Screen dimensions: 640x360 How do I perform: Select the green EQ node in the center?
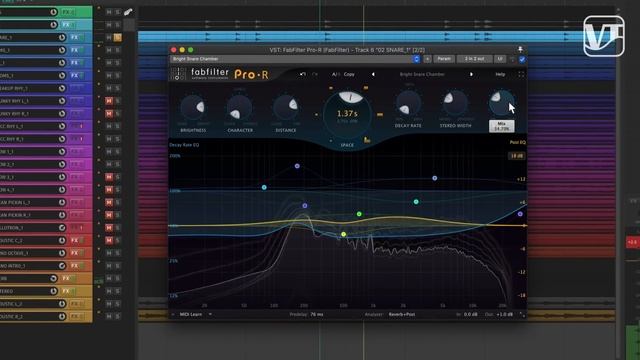point(359,214)
